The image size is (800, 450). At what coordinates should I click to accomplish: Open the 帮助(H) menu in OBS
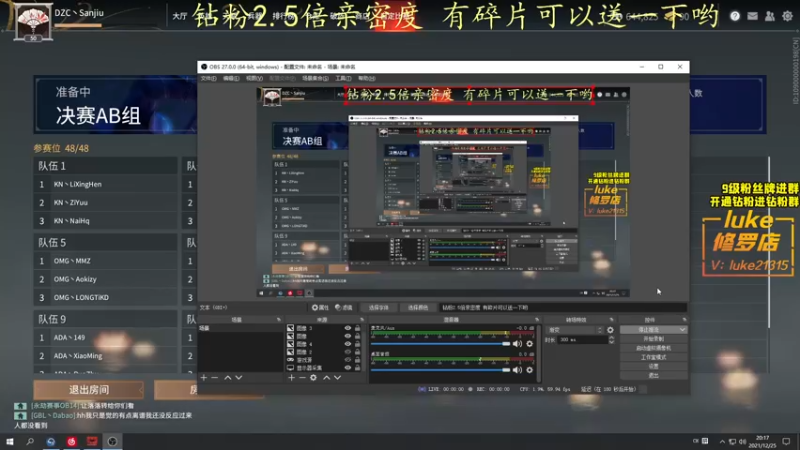pos(366,79)
